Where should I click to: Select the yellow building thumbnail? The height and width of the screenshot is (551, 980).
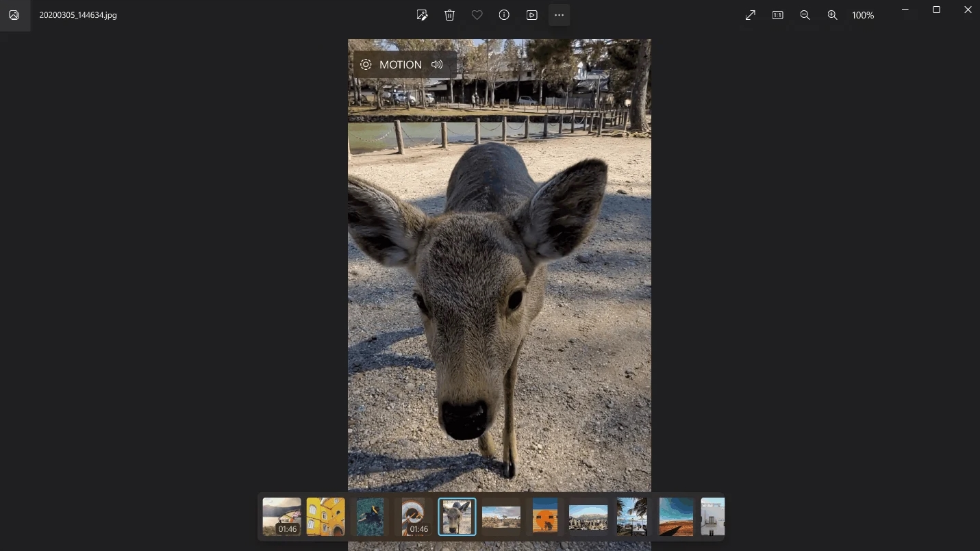[325, 517]
